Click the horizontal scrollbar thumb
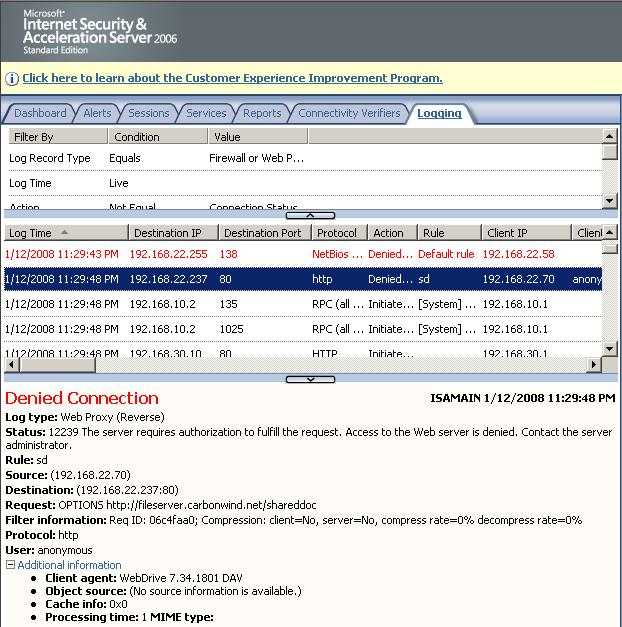622x627 pixels. click(x=58, y=365)
